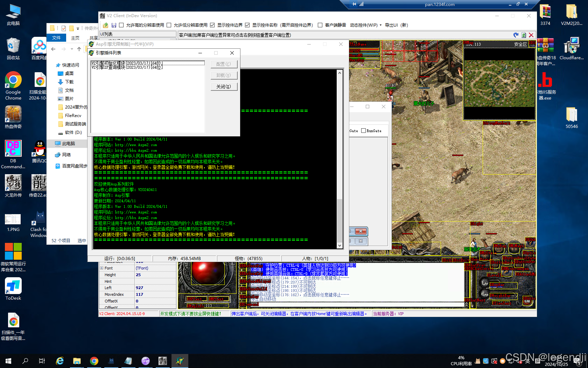Click the 卸载(U) button in plugin list dialog
The image size is (588, 368).
click(224, 75)
